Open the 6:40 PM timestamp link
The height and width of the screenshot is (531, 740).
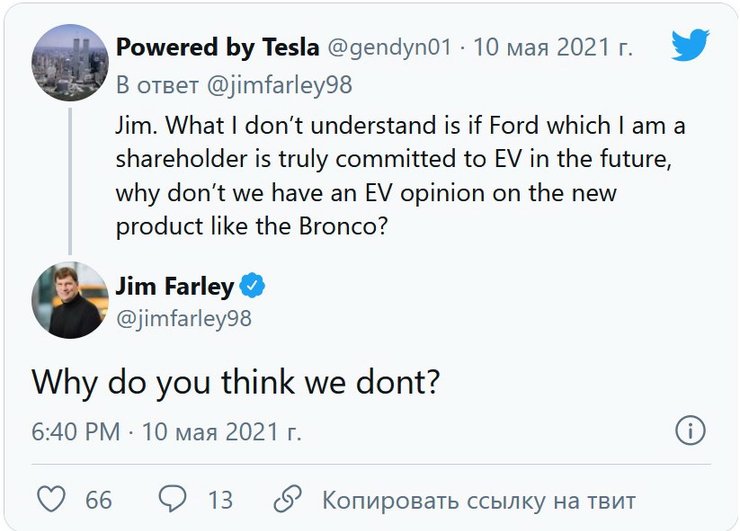coord(75,433)
